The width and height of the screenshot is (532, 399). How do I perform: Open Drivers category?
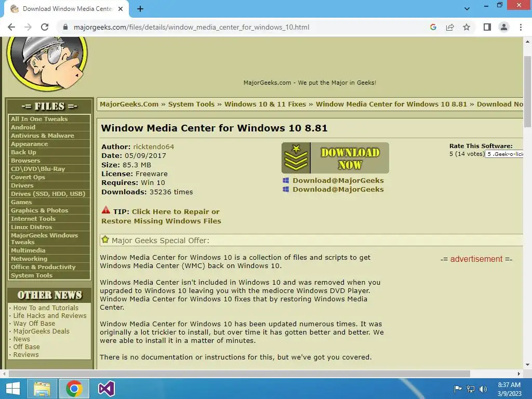click(x=22, y=185)
